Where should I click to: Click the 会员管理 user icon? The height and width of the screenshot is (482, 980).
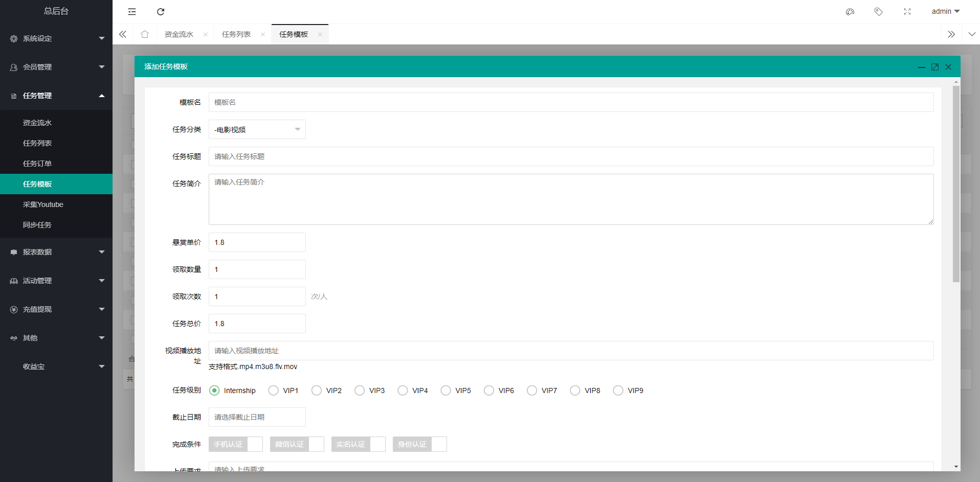click(x=14, y=67)
